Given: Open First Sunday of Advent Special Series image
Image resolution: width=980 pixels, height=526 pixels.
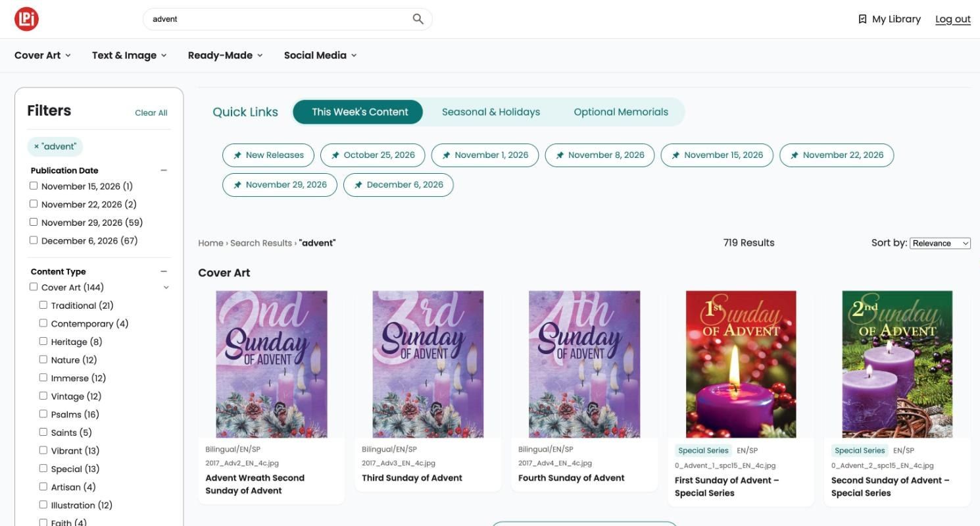Looking at the screenshot, I should (x=741, y=364).
